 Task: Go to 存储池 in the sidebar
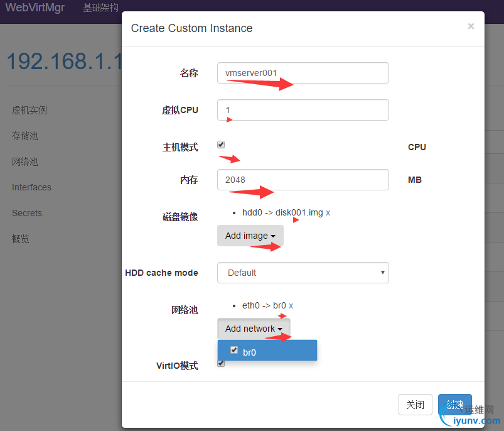tap(25, 136)
